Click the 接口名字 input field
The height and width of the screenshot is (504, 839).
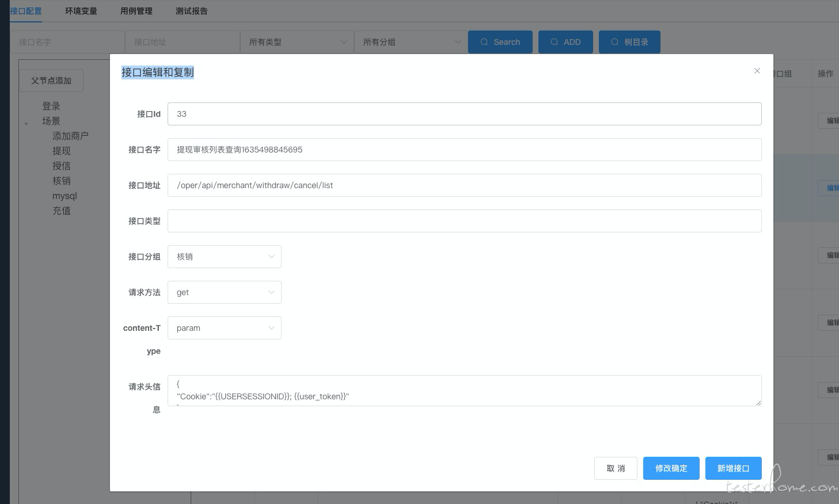pos(464,150)
